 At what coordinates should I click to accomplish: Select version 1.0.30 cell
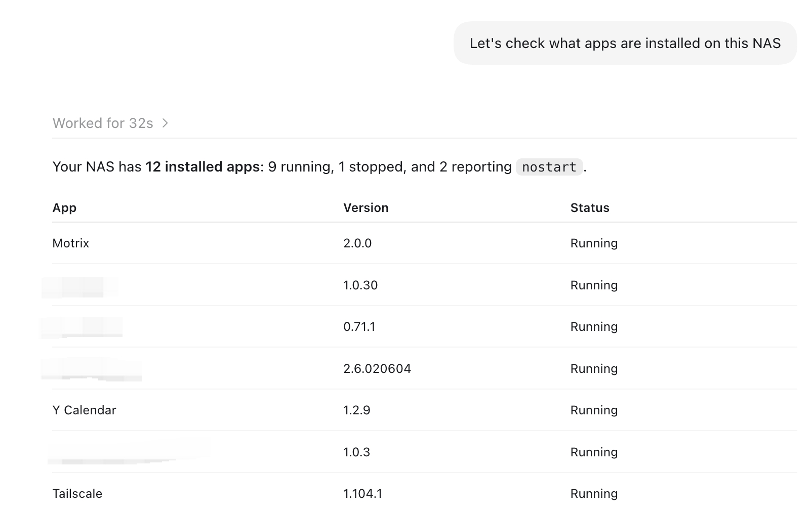[x=360, y=285]
